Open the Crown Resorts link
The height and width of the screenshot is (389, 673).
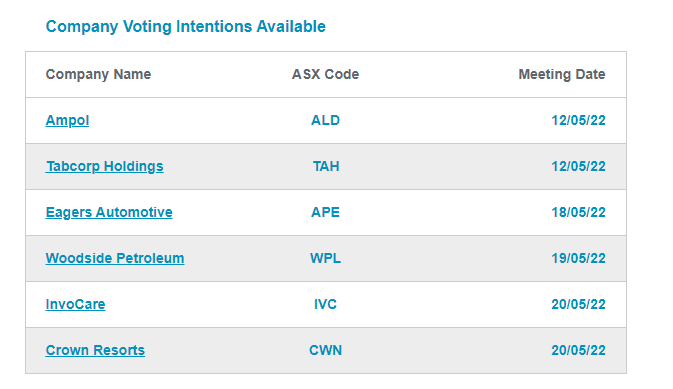coord(95,350)
